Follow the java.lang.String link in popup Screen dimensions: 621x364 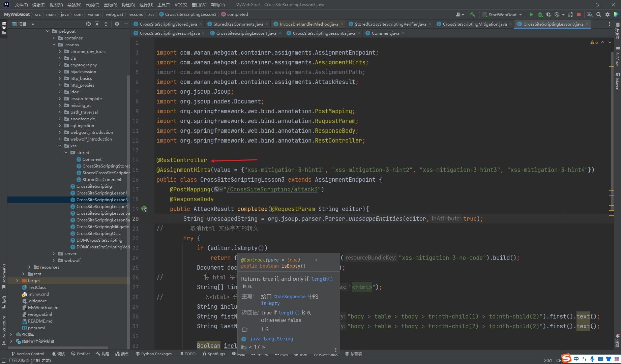pos(271,339)
